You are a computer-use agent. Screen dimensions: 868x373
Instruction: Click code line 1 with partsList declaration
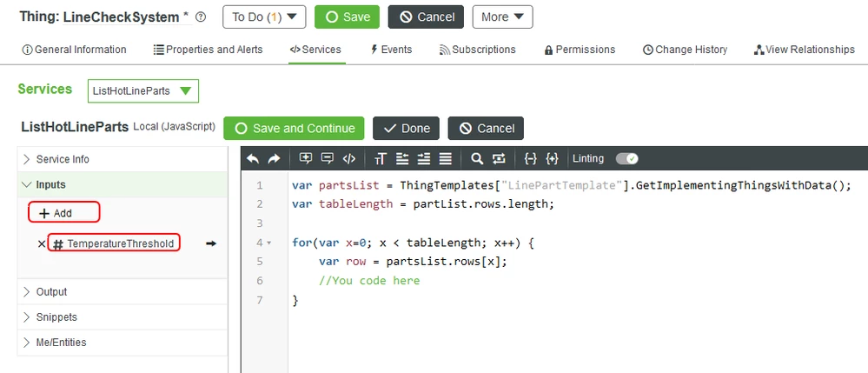(x=571, y=185)
